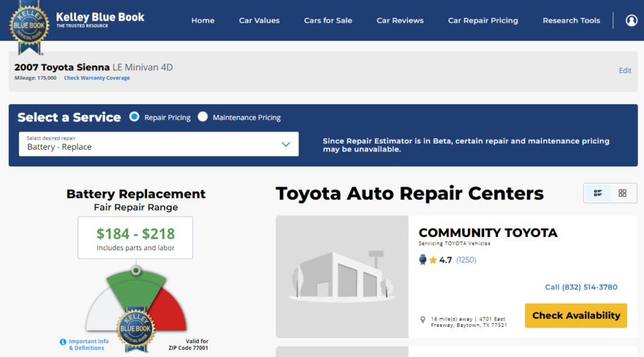Open the 1250 reviews count link

click(x=466, y=260)
